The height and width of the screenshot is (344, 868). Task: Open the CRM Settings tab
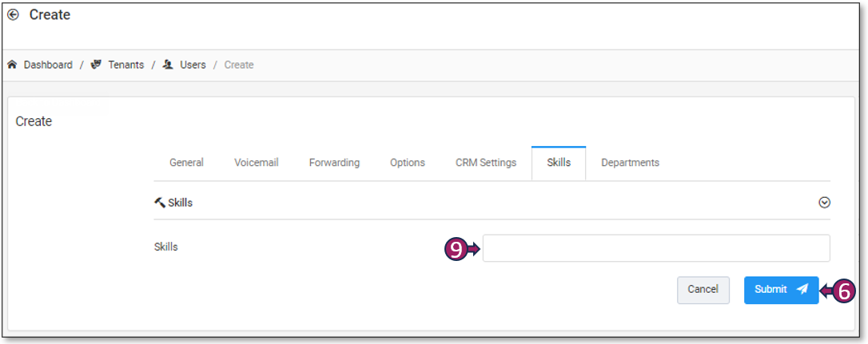pyautogui.click(x=486, y=163)
